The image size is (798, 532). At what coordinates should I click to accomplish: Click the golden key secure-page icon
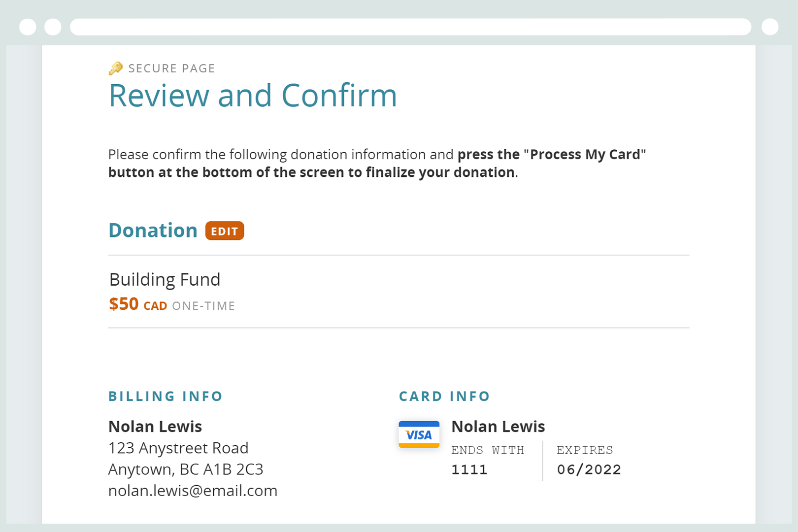tap(116, 68)
